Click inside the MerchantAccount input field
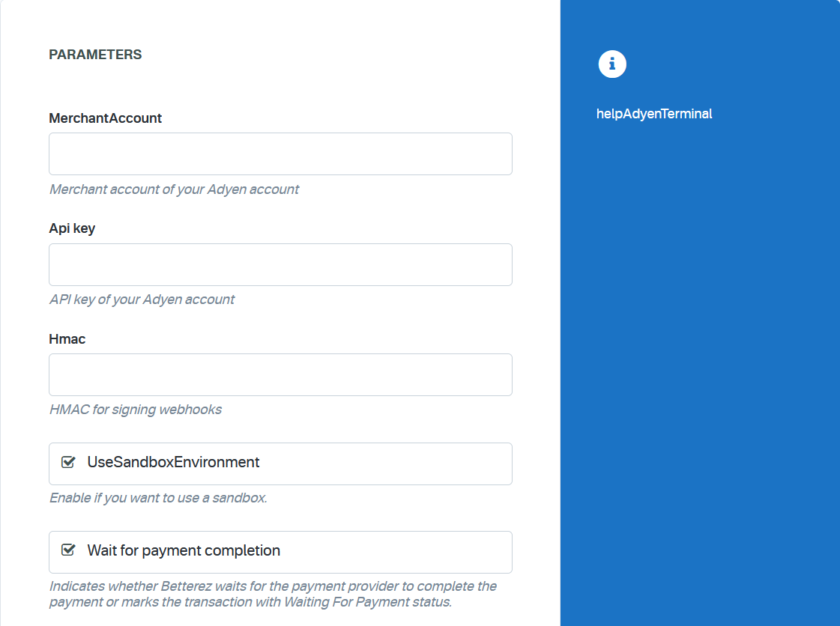The height and width of the screenshot is (626, 840). click(x=280, y=154)
